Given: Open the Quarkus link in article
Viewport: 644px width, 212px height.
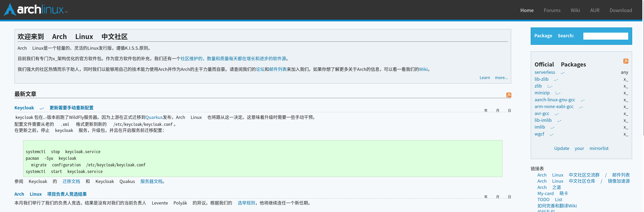Looking at the screenshot, I should [154, 117].
